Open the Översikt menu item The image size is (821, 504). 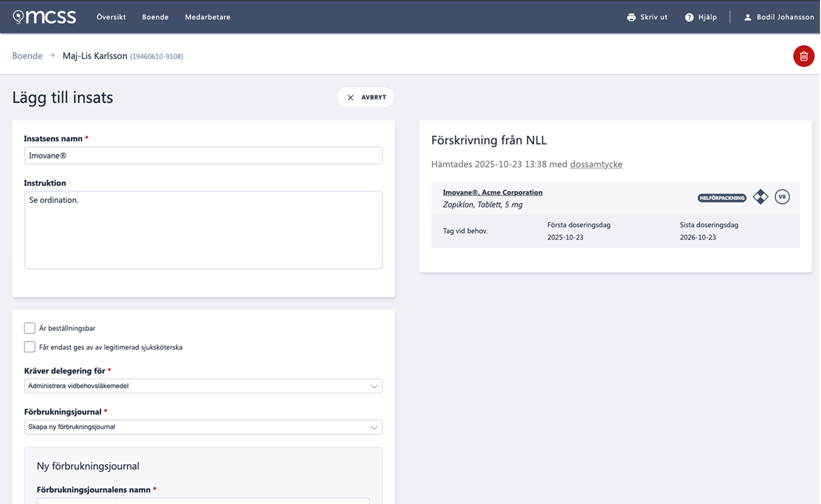pos(111,17)
